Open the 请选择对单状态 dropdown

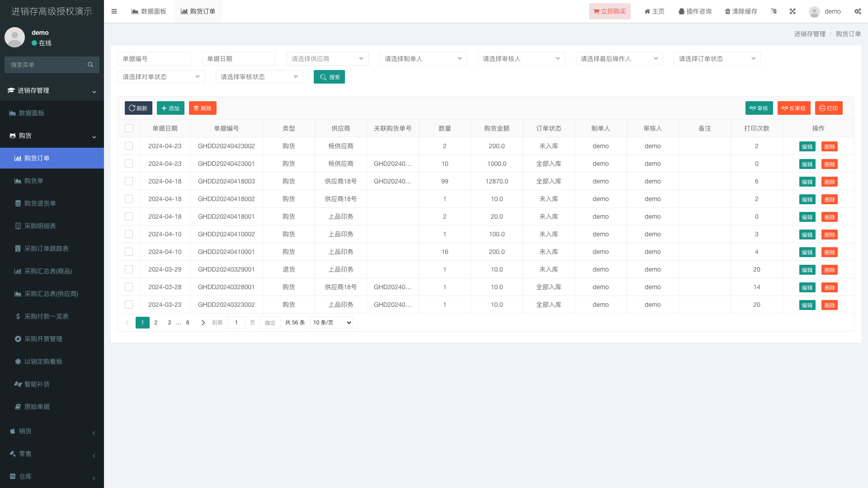(161, 77)
